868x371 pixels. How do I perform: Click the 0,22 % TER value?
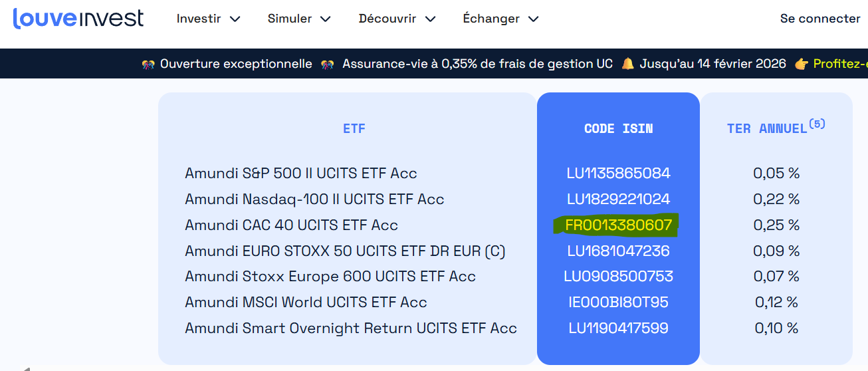(x=776, y=199)
